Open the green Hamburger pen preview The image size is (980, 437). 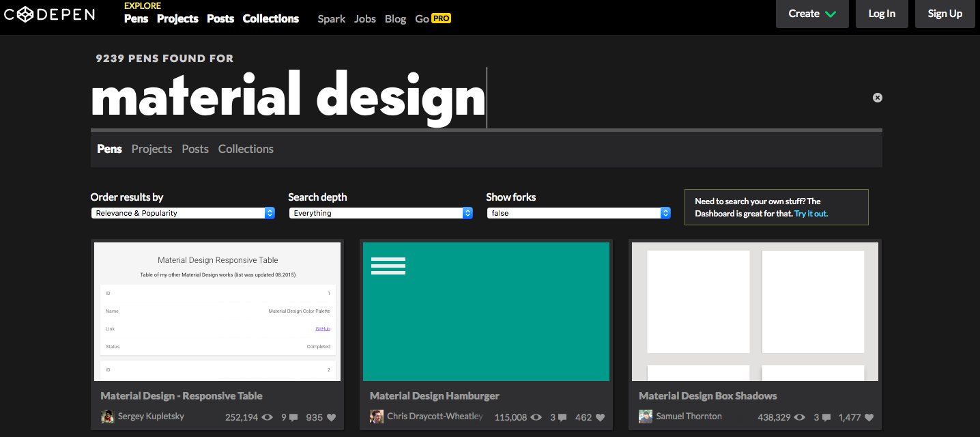(486, 311)
